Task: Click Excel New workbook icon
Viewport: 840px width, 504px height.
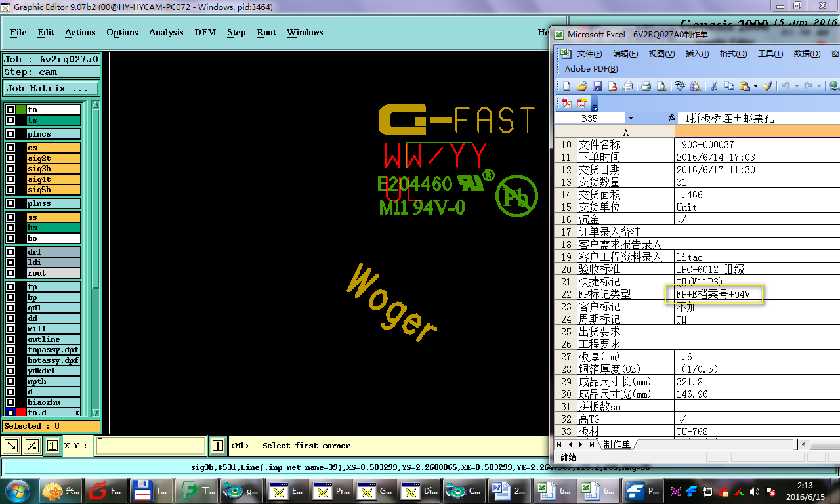Action: click(x=566, y=86)
